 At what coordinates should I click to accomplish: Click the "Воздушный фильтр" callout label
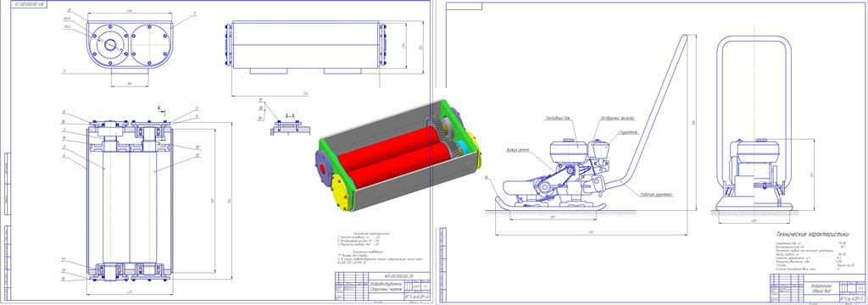point(618,118)
